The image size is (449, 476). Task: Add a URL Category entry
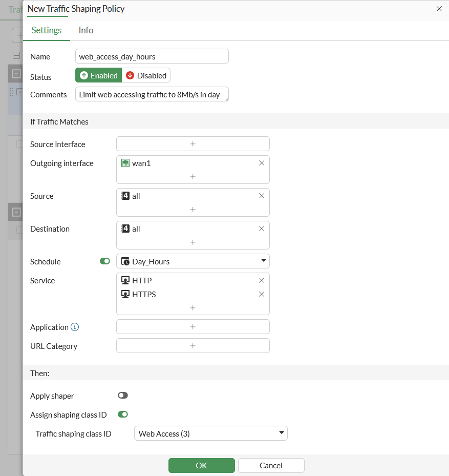pyautogui.click(x=193, y=346)
